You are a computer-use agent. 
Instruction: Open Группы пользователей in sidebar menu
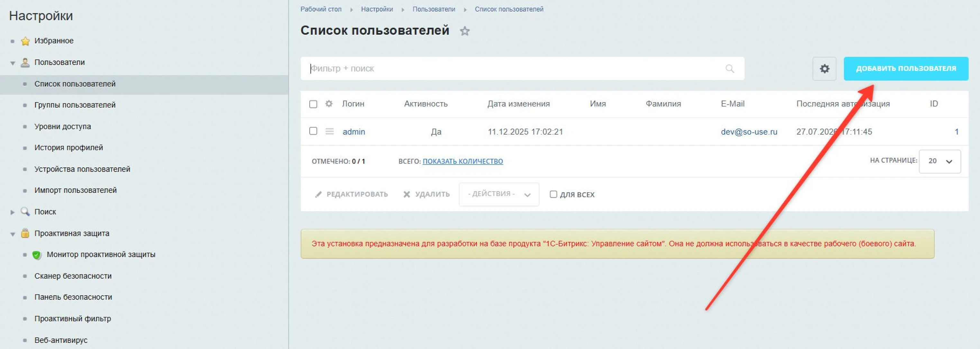75,105
